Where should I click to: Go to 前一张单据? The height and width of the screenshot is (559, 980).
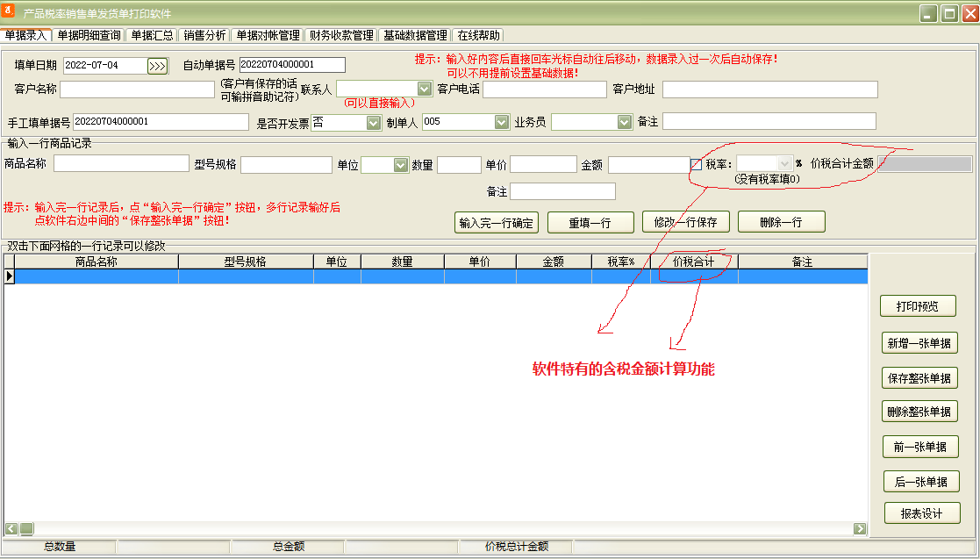click(x=920, y=447)
